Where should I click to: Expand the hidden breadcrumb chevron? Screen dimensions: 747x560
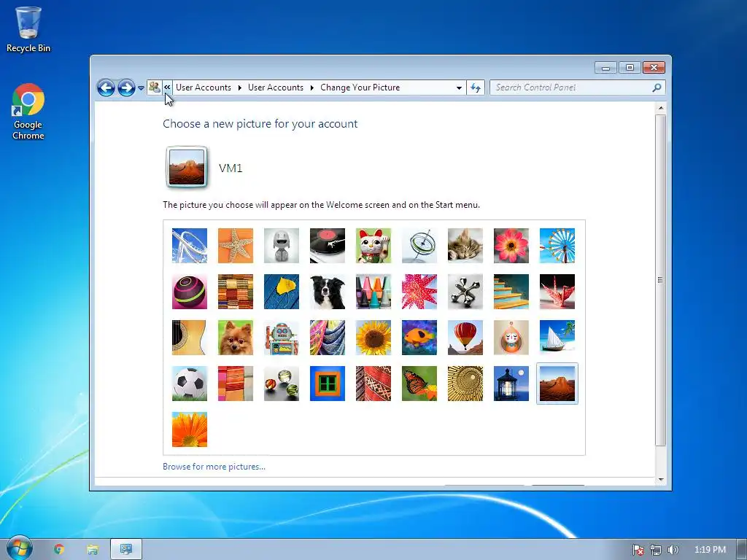(x=167, y=87)
